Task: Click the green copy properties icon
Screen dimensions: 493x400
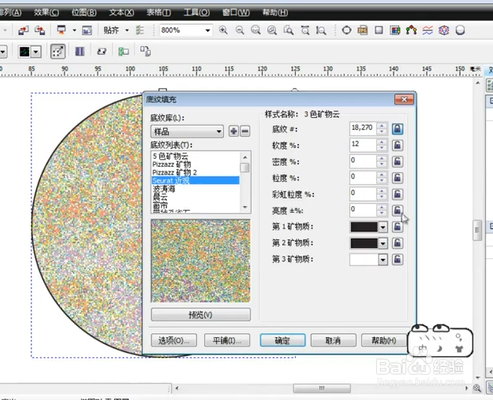Action: (x=123, y=51)
